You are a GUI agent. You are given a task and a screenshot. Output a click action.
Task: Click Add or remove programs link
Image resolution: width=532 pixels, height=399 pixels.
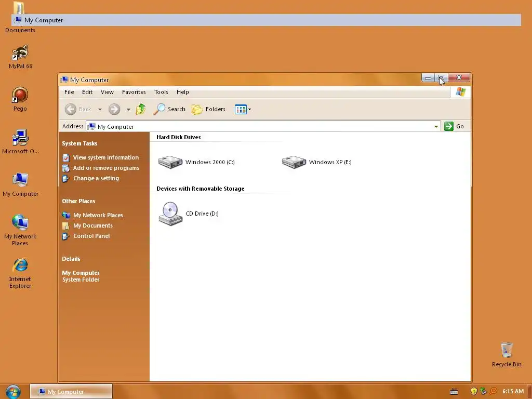click(106, 168)
